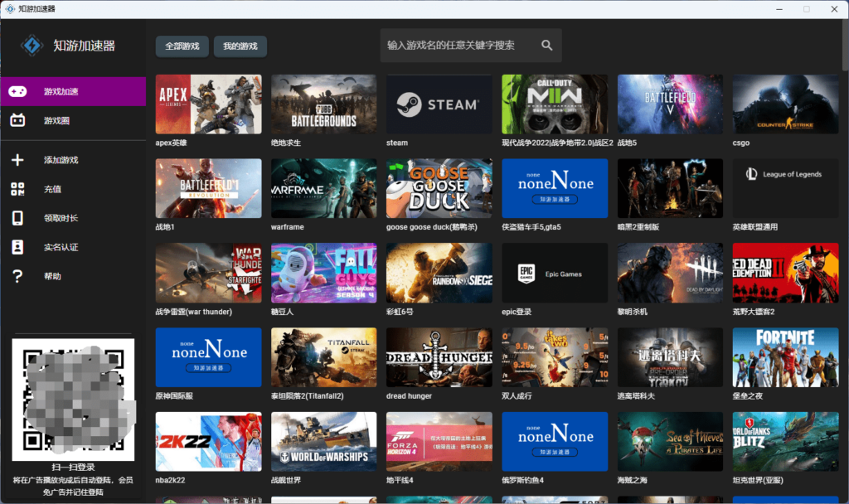The height and width of the screenshot is (504, 849).
Task: Select the It Takes Two thumbnail
Action: pos(555,357)
